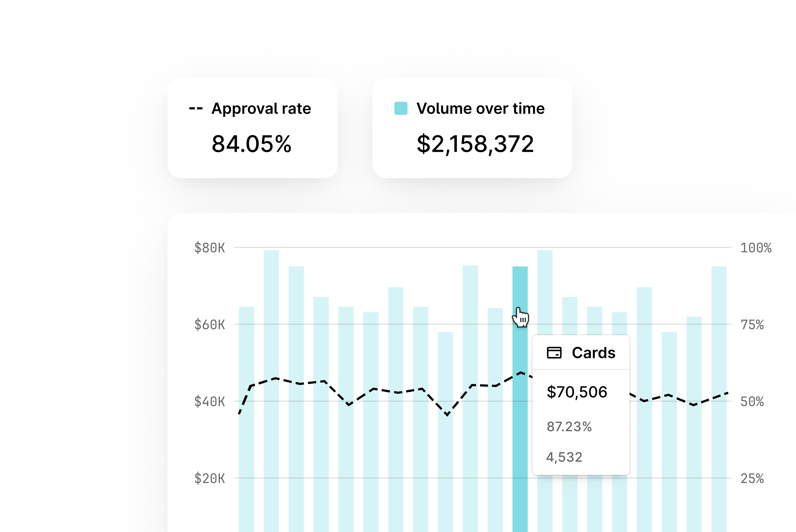This screenshot has height=532, width=796.
Task: Click the 4,532 count in the tooltip
Action: 564,457
